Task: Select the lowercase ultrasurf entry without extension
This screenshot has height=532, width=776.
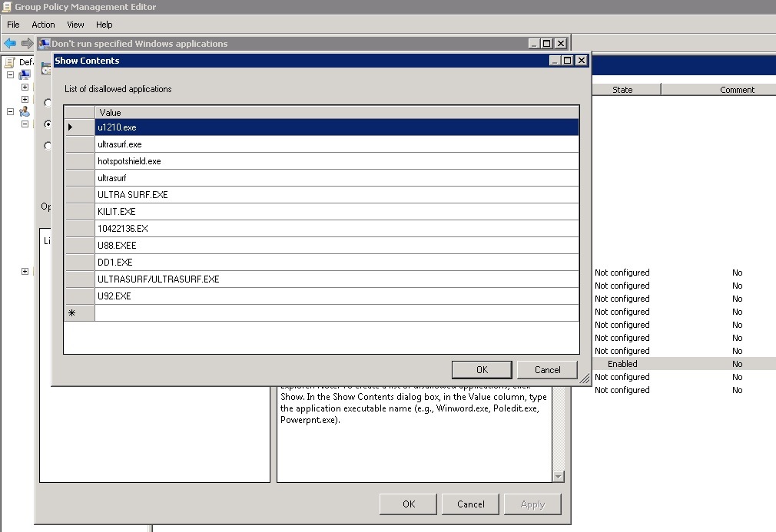Action: click(x=337, y=178)
